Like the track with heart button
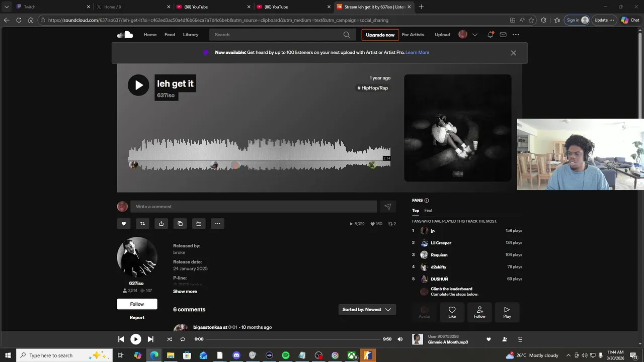This screenshot has height=362, width=644. tap(124, 224)
